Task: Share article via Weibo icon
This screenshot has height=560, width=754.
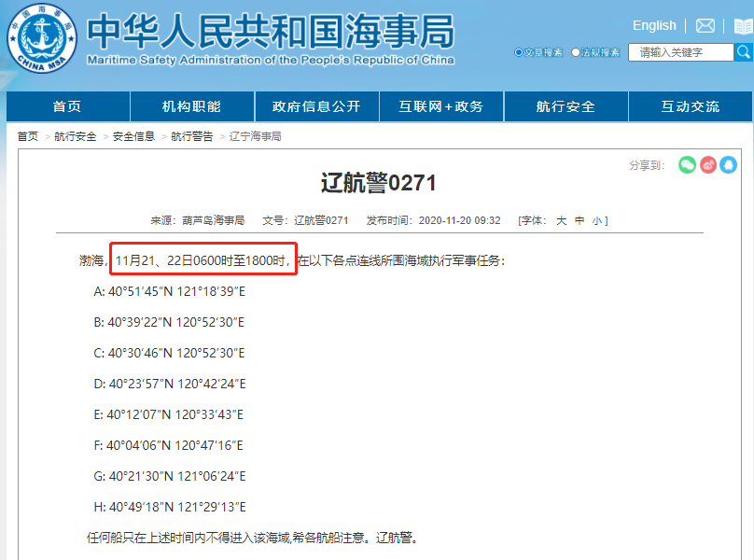Action: (x=708, y=165)
